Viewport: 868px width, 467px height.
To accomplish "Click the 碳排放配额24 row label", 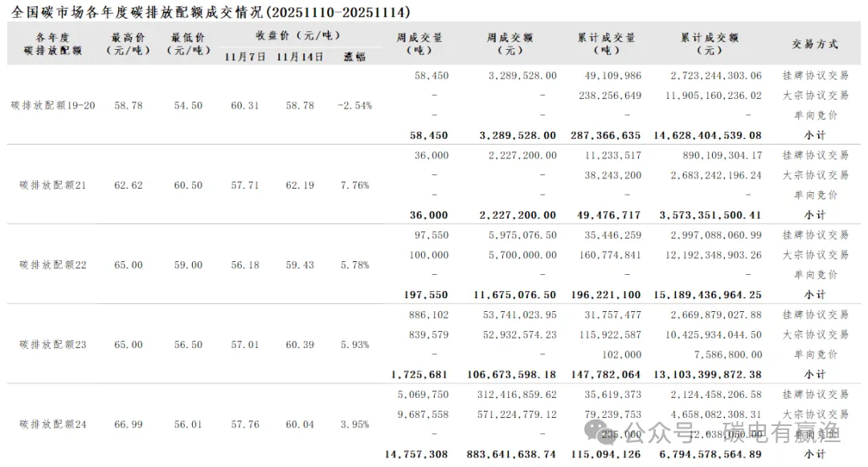I will pyautogui.click(x=53, y=424).
